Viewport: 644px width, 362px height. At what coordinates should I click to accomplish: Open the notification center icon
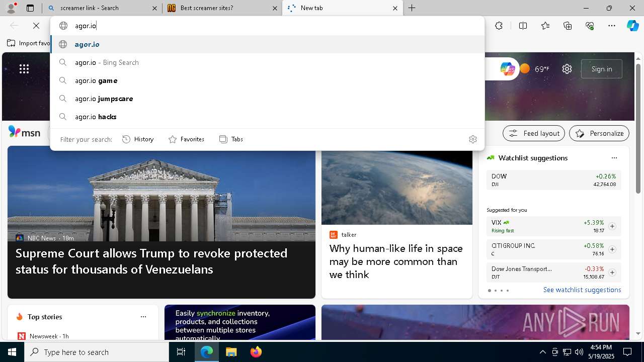(x=627, y=352)
